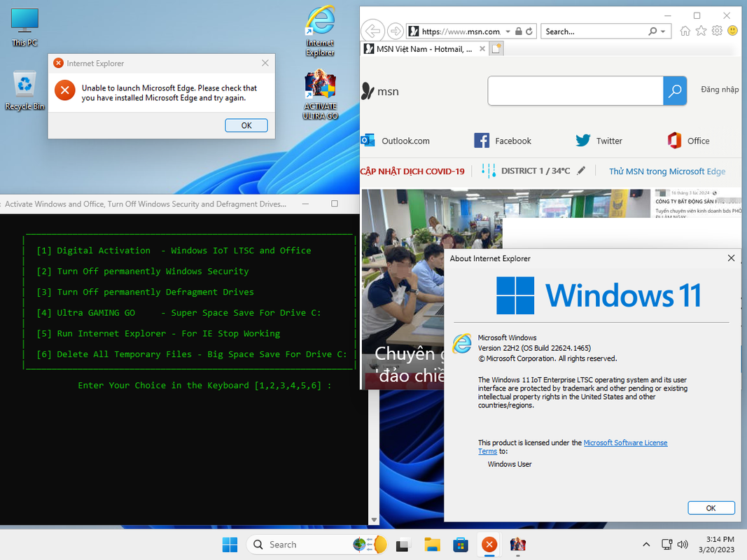Click option [5] Run Internet Explorer line

(158, 333)
